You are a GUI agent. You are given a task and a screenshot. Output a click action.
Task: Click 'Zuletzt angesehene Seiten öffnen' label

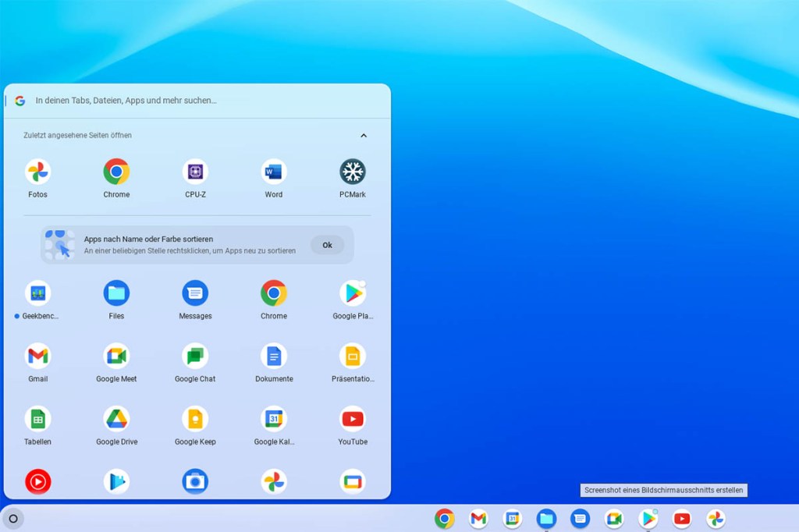point(77,135)
